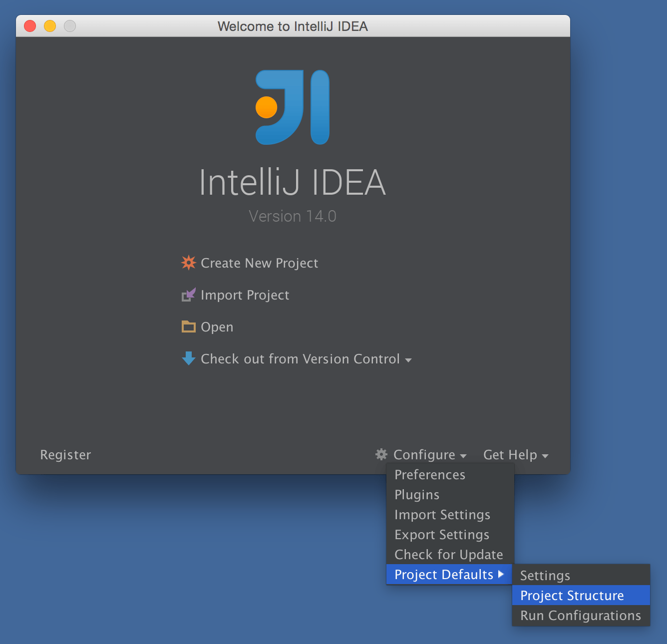The width and height of the screenshot is (667, 644).
Task: Open the Get Help dropdown
Action: point(510,455)
